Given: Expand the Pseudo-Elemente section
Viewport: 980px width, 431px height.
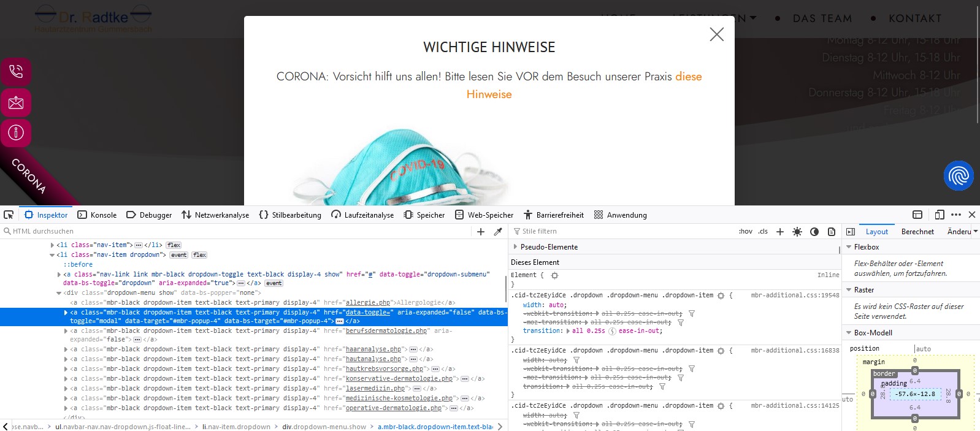Looking at the screenshot, I should 515,247.
